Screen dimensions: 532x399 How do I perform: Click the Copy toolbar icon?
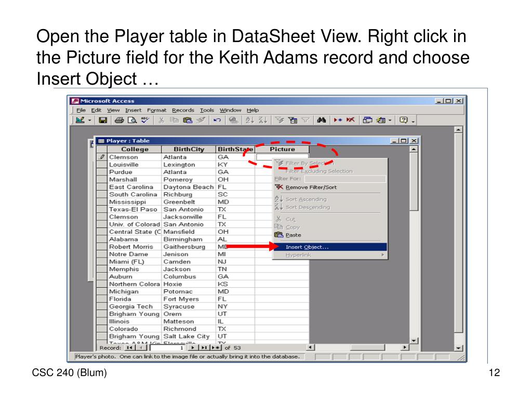pos(174,120)
